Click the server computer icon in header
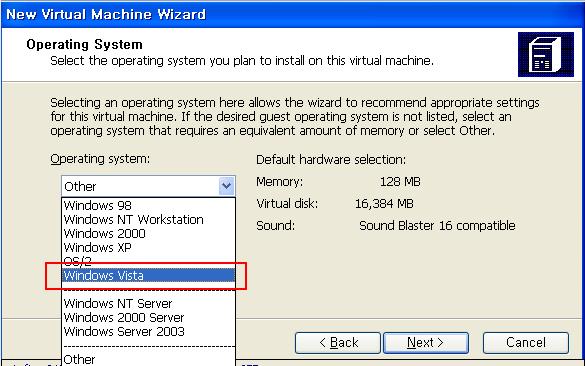This screenshot has height=366, width=585. pos(545,54)
